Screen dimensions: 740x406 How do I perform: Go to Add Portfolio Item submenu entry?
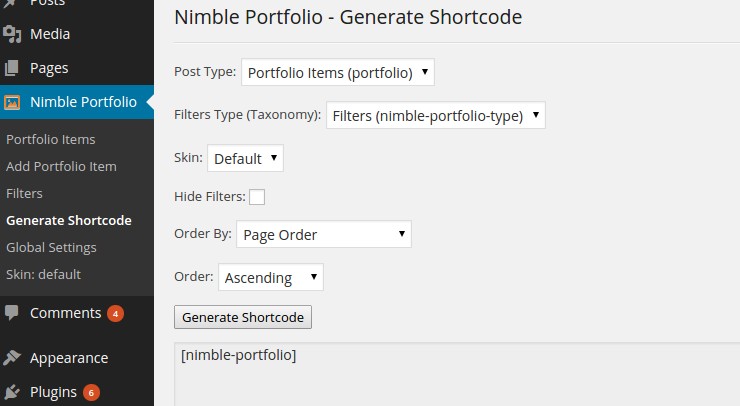coord(61,166)
